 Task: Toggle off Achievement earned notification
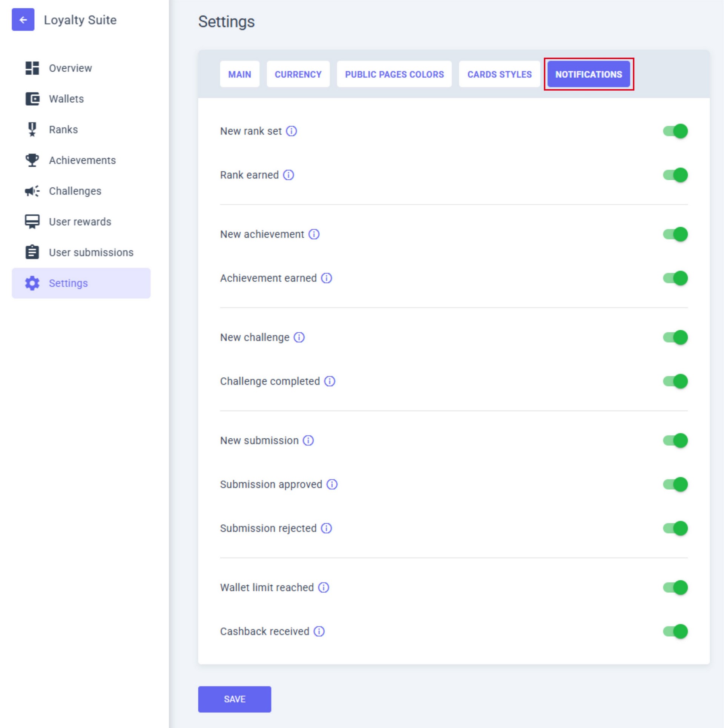pos(675,278)
